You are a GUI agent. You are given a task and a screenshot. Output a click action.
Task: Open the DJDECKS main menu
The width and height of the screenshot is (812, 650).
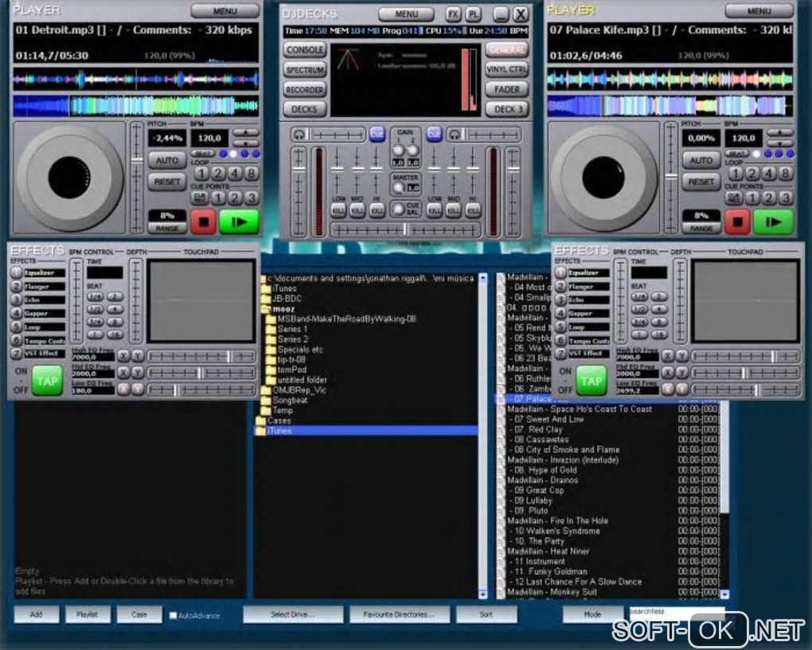(407, 14)
